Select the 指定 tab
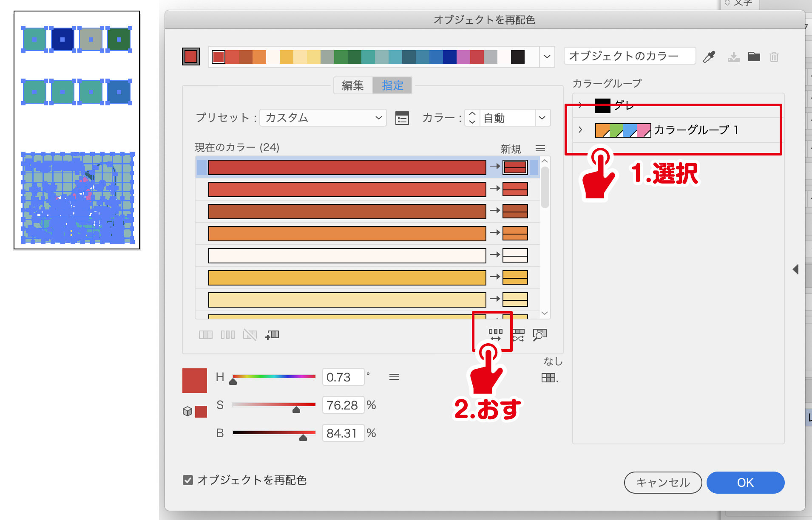The image size is (812, 520). click(392, 85)
